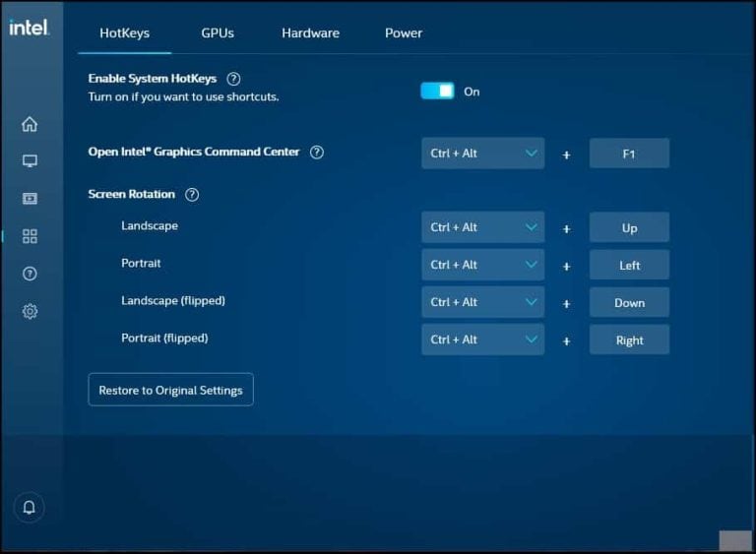
Task: Open modifier dropdown for Landscape (flipped)
Action: (482, 302)
